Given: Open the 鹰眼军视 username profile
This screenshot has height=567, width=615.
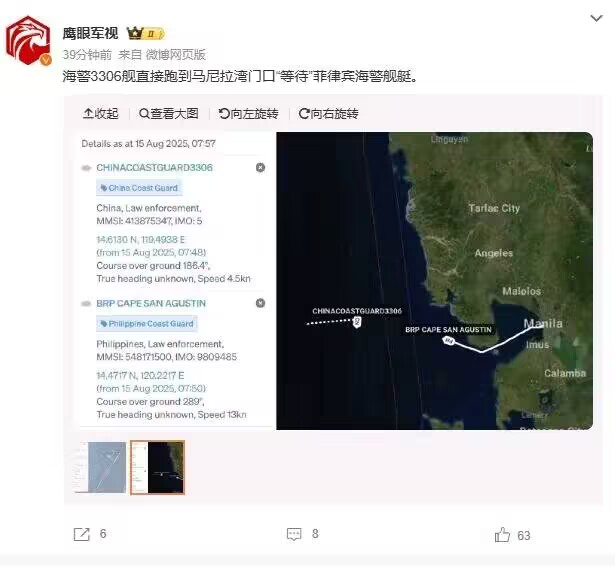Looking at the screenshot, I should coord(90,34).
